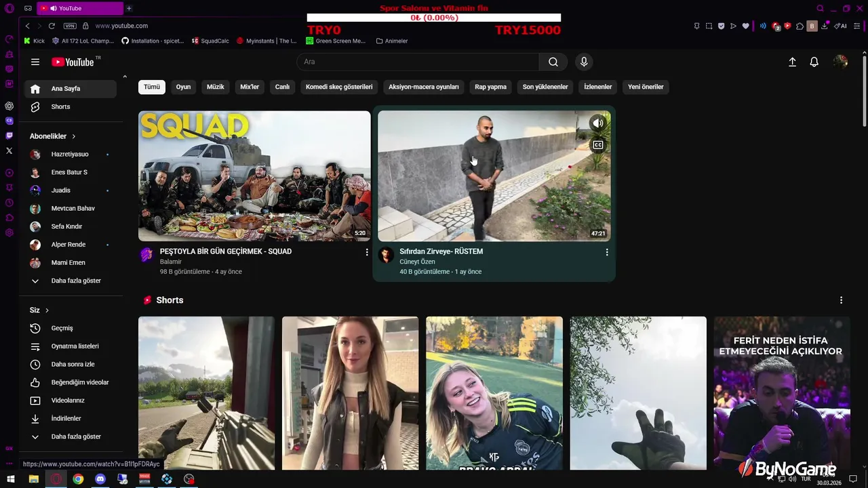The height and width of the screenshot is (488, 868).
Task: Start voice search with the microphone icon
Action: tap(584, 62)
